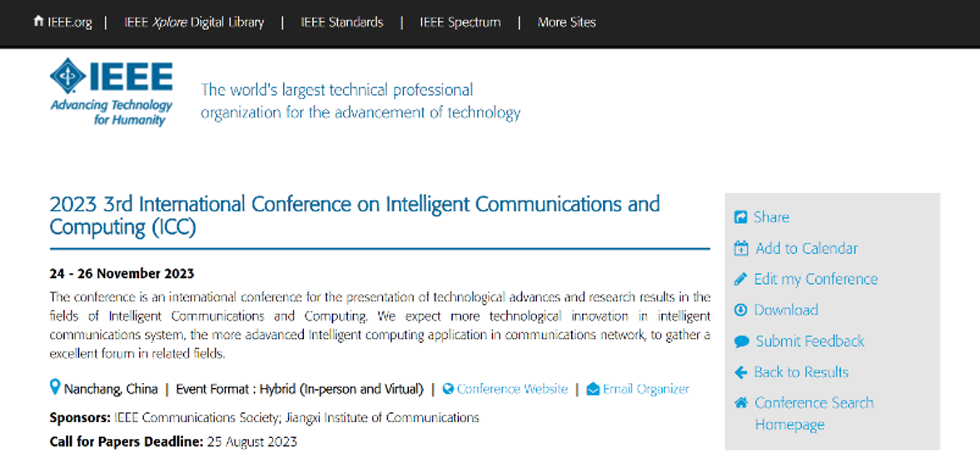Open IEEE Spectrum in top navigation
Viewport: 980px width, 458px height.
(460, 22)
